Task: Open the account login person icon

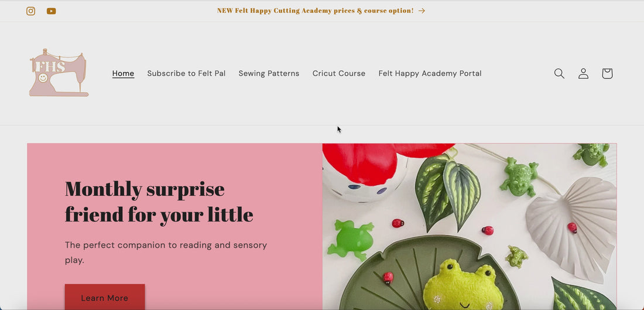Action: pyautogui.click(x=583, y=74)
